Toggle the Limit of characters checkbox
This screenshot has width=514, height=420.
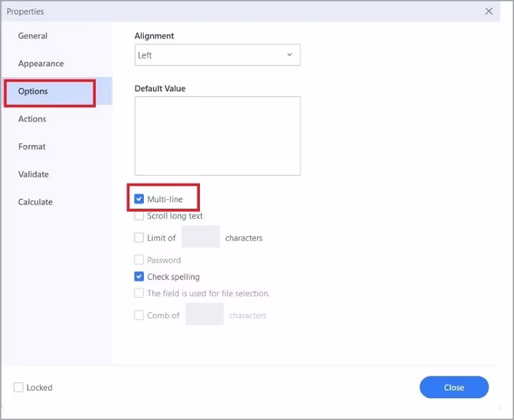click(x=139, y=238)
